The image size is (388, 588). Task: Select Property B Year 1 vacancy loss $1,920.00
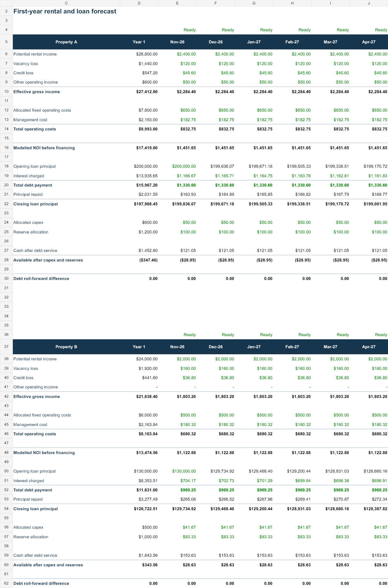[x=148, y=369]
